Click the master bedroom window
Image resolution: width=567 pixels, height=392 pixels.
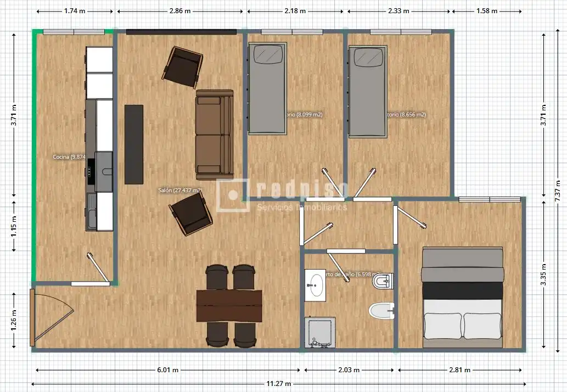(x=490, y=200)
